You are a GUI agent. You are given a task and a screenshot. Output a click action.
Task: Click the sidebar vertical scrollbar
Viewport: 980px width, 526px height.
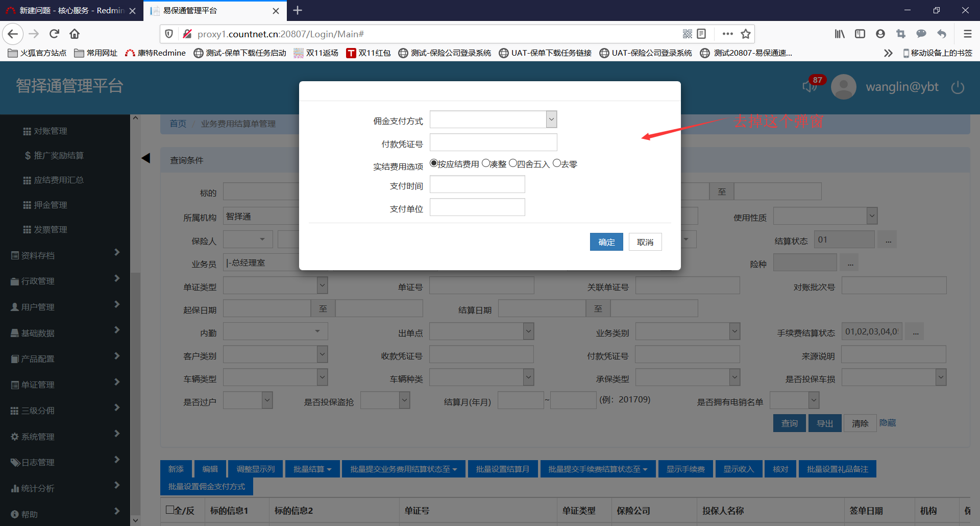(135, 306)
